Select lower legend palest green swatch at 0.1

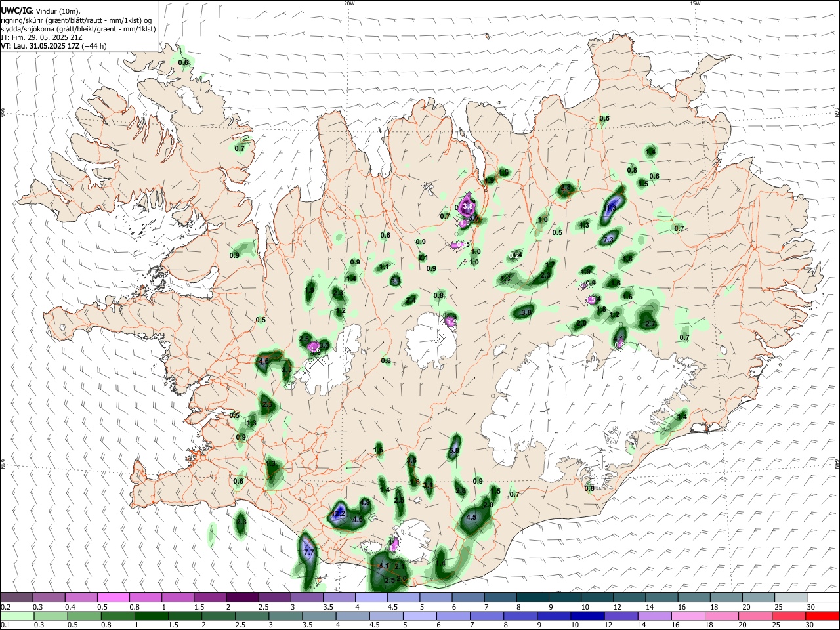(x=16, y=616)
